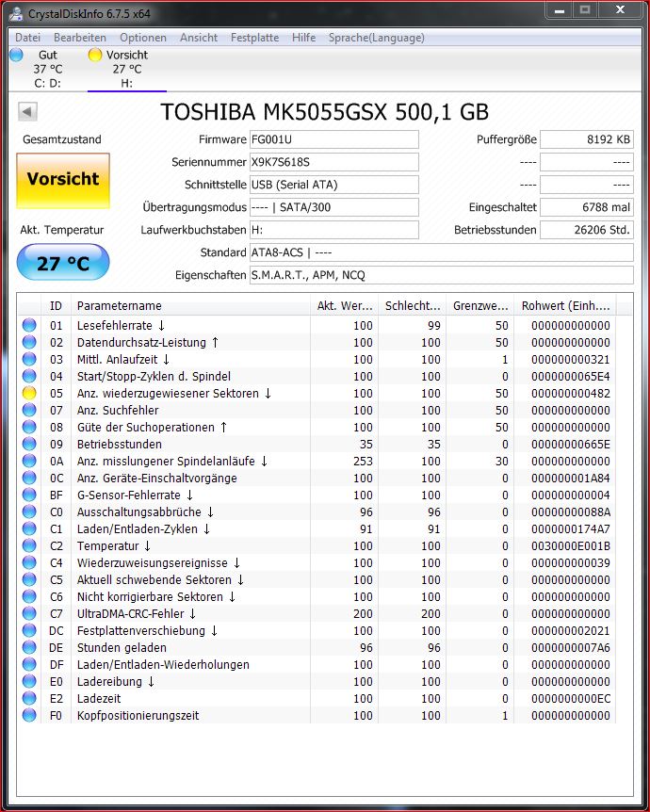This screenshot has width=650, height=812.
Task: Click the Grenzwe... column header
Action: click(480, 305)
